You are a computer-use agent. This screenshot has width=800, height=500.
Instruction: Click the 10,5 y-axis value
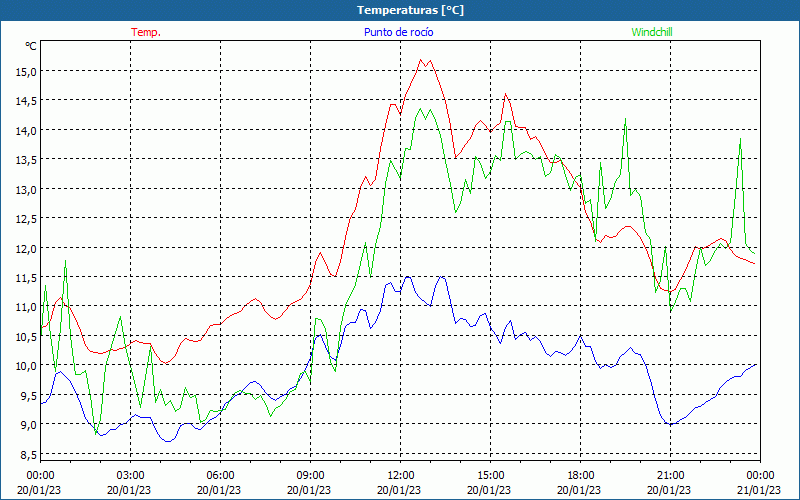27,337
